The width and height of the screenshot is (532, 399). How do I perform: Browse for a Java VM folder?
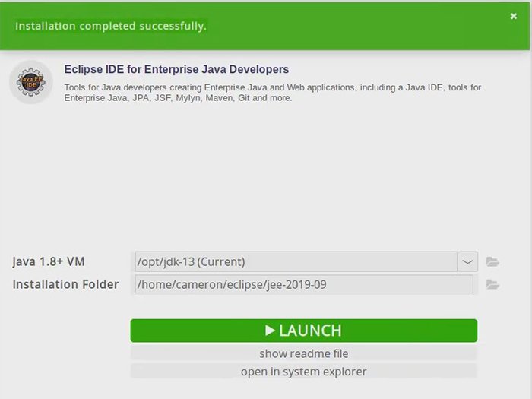tap(492, 262)
